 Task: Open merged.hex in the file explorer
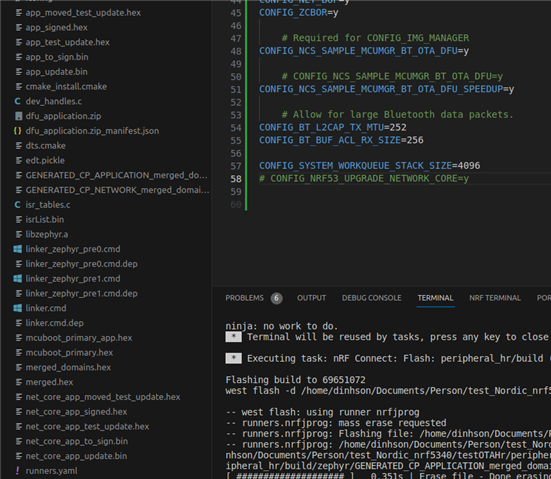tap(49, 382)
